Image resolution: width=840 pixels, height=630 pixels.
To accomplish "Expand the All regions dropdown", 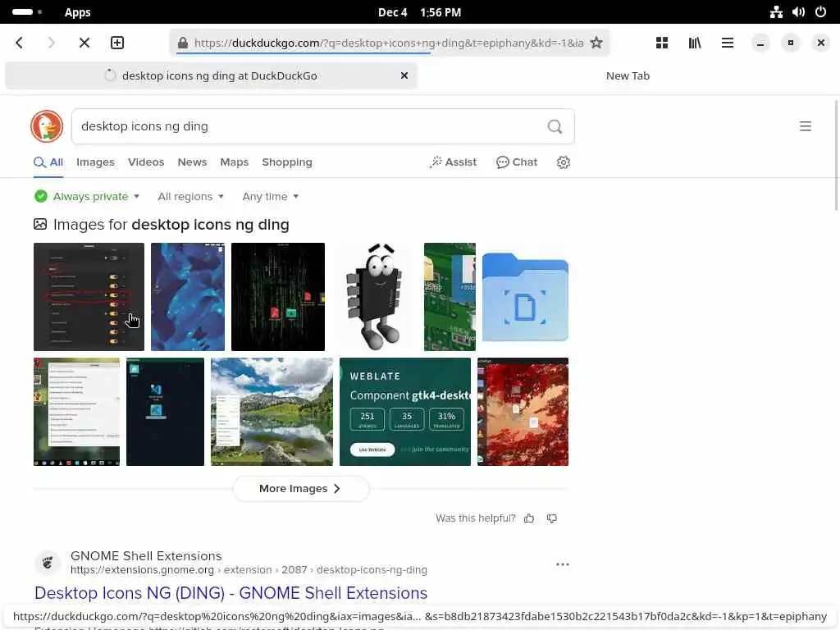I will (190, 197).
